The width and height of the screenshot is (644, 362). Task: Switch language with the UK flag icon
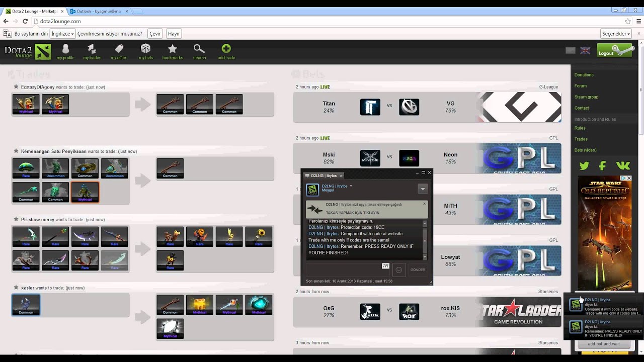tap(585, 50)
